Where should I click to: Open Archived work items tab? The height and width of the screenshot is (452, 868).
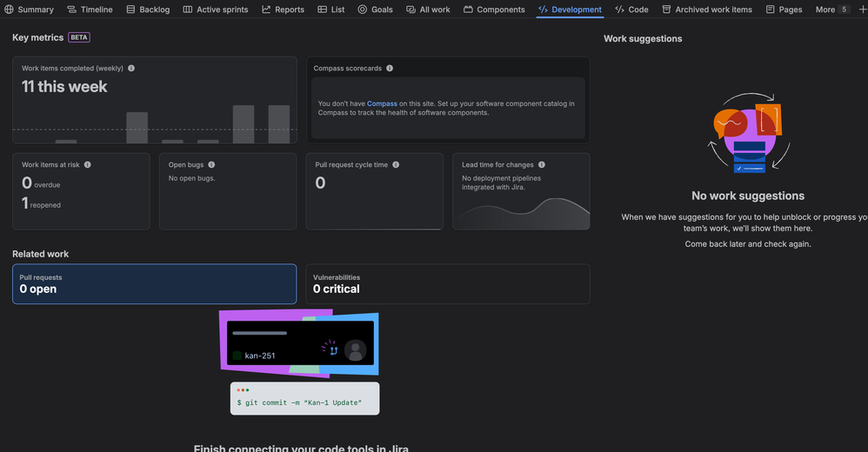pos(707,10)
